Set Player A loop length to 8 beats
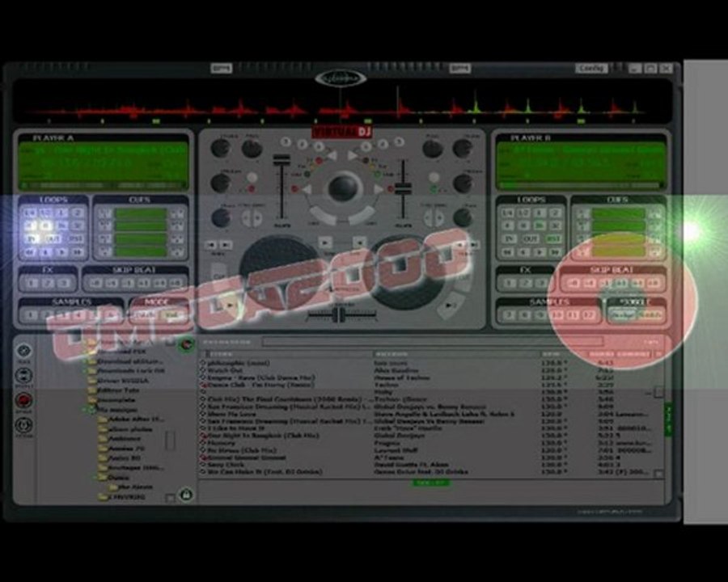 tap(46, 226)
